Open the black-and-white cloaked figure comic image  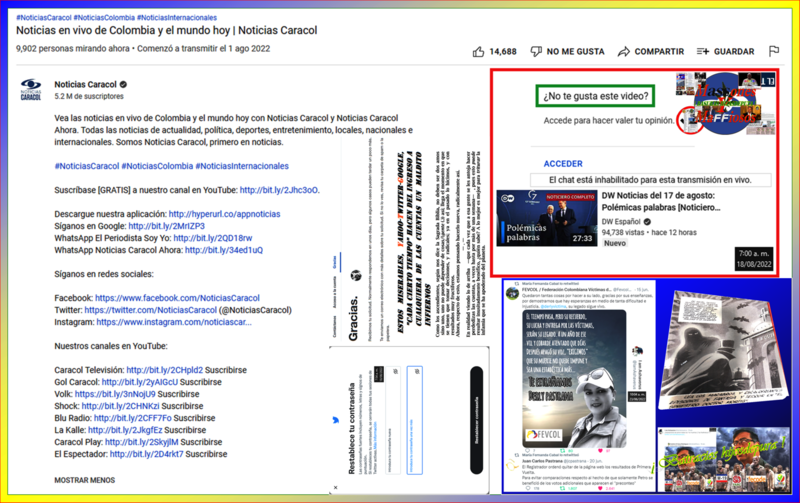724,350
